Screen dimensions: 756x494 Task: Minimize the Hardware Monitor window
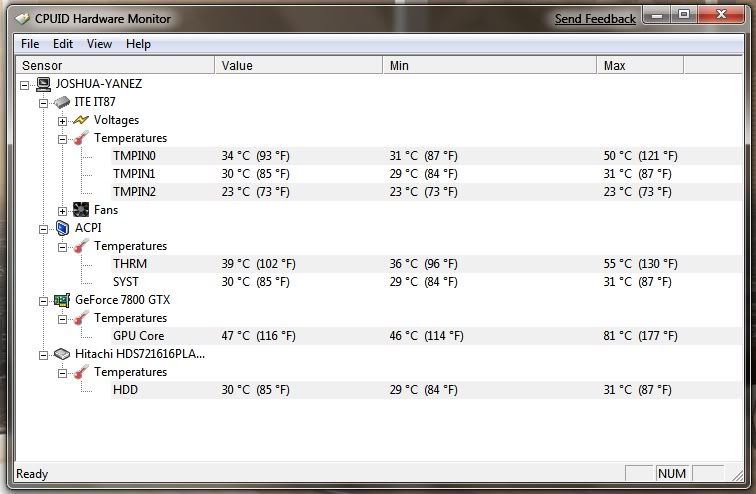click(657, 15)
